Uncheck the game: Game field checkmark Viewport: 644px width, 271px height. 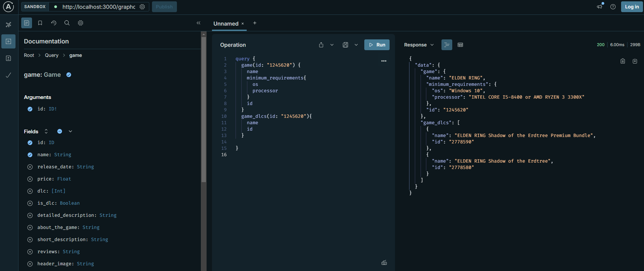(x=69, y=75)
